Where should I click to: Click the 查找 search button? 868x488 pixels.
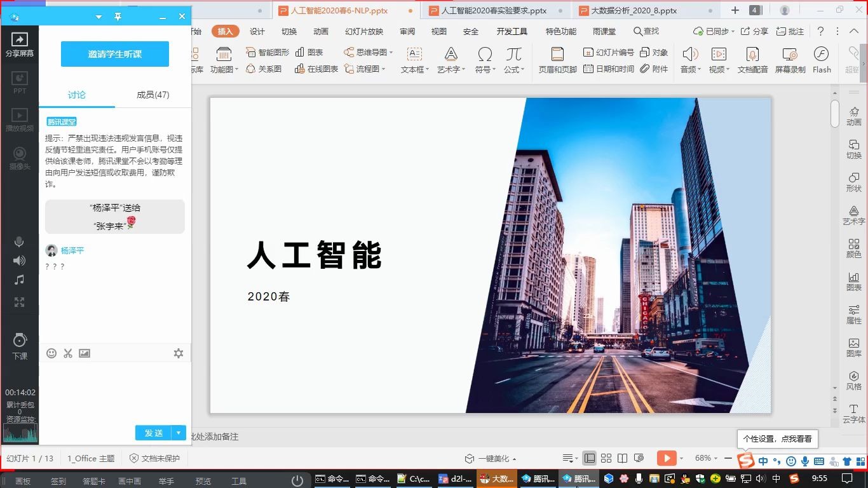tap(646, 31)
